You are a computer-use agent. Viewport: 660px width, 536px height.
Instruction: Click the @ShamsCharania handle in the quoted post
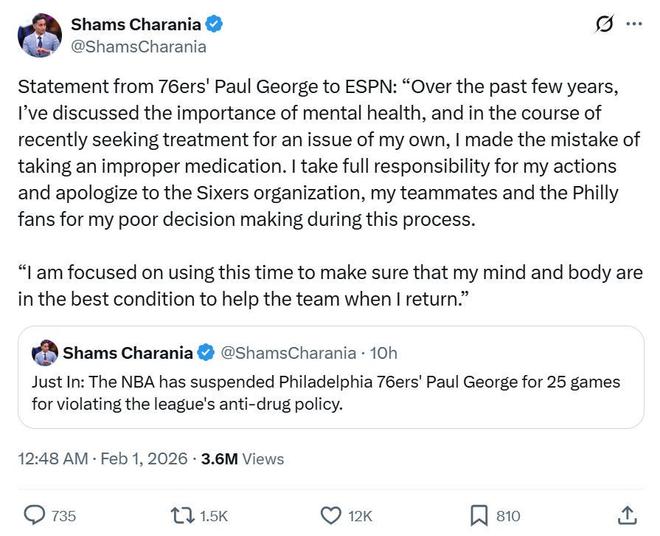[287, 352]
